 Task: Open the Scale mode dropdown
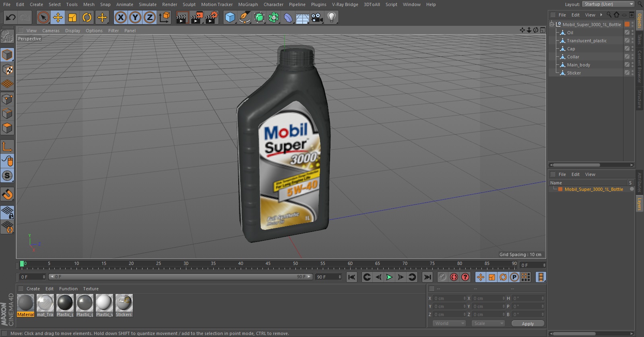pos(488,323)
